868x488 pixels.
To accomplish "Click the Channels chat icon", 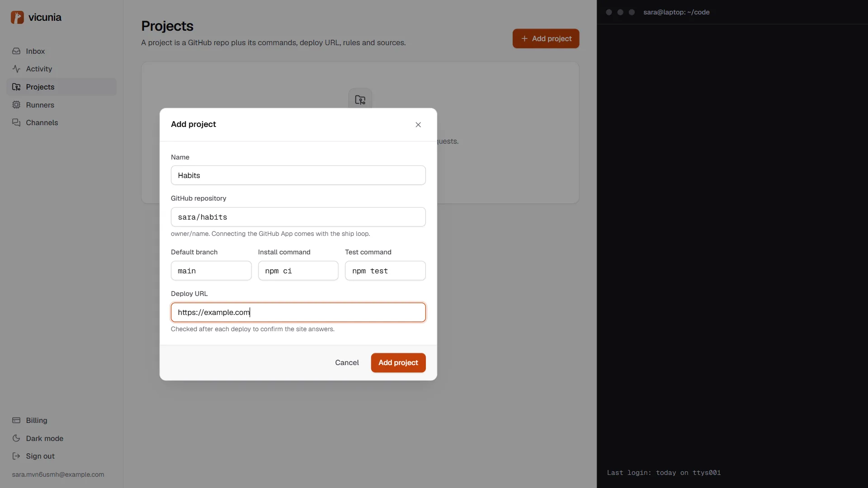I will coord(16,122).
